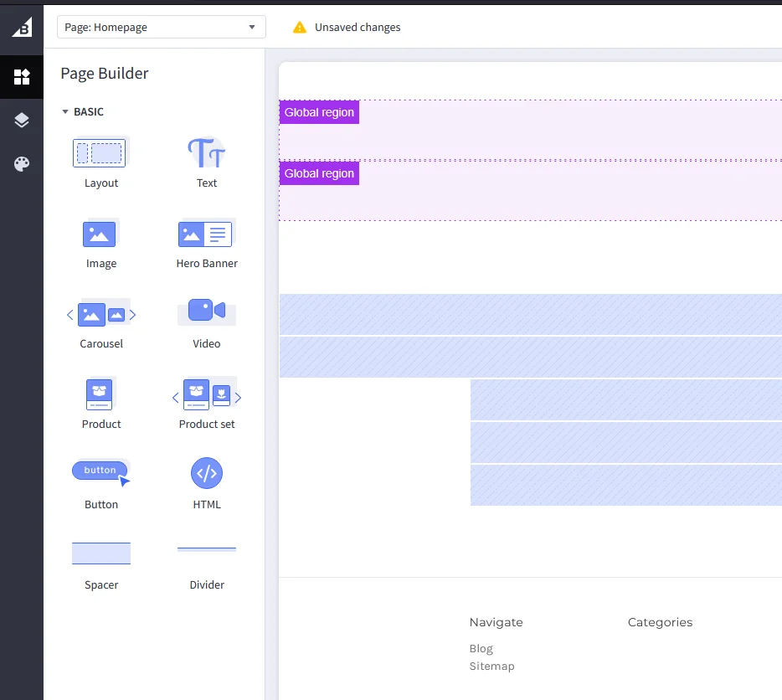The width and height of the screenshot is (782, 700).
Task: Click the BigCommerce logo
Action: click(22, 27)
